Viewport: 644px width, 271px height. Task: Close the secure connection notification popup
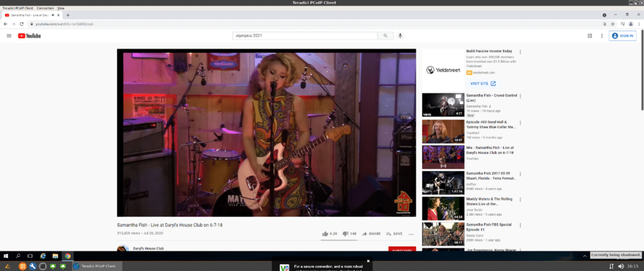(x=368, y=261)
